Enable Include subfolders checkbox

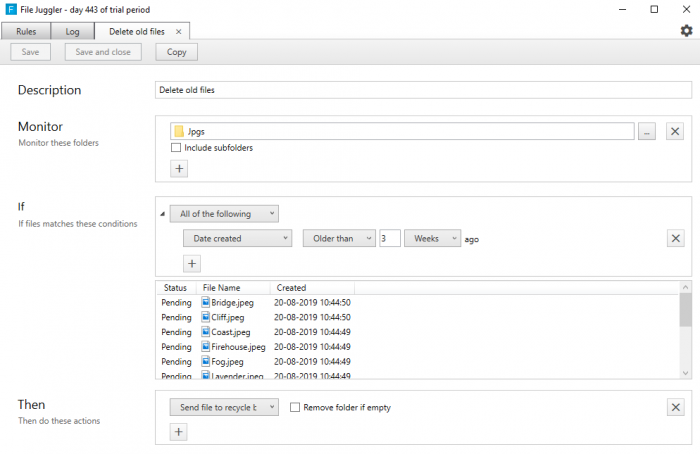(x=176, y=148)
